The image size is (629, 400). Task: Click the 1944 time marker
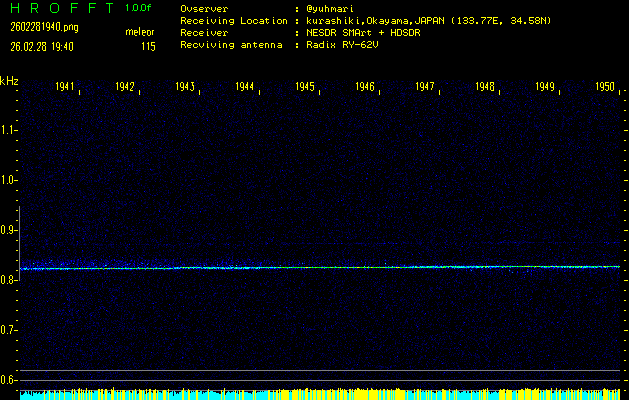(x=244, y=88)
